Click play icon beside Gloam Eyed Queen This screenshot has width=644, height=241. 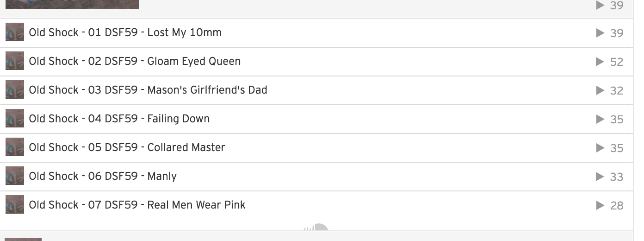click(601, 62)
